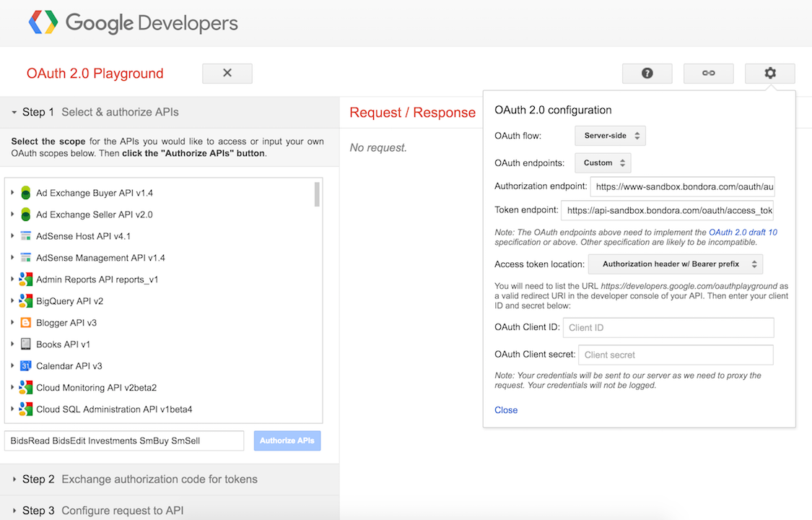
Task: Select the 'BigQuery API v2' text
Action: pyautogui.click(x=70, y=301)
